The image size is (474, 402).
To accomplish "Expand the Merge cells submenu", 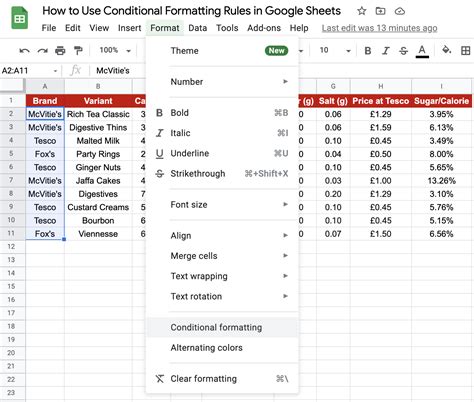I will (x=222, y=256).
